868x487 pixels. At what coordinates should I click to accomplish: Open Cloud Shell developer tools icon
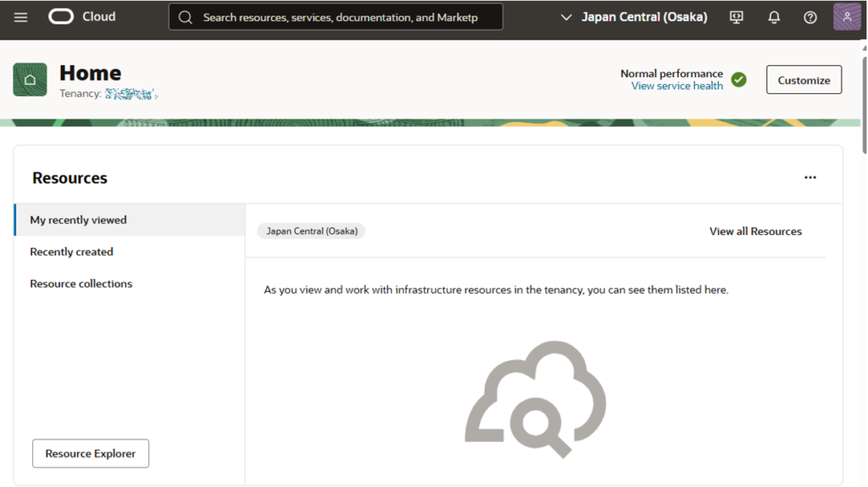737,17
